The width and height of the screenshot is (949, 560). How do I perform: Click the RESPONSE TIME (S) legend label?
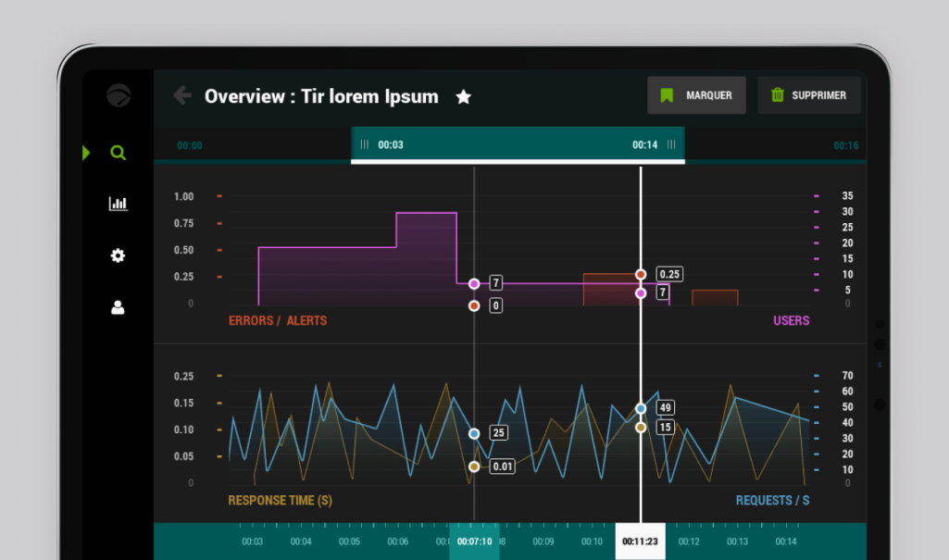coord(279,500)
